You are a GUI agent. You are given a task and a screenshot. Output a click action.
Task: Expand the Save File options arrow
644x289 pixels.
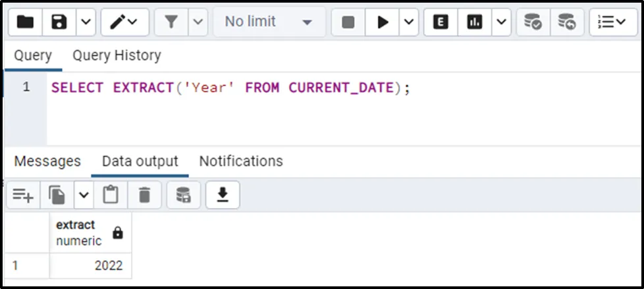coord(86,22)
